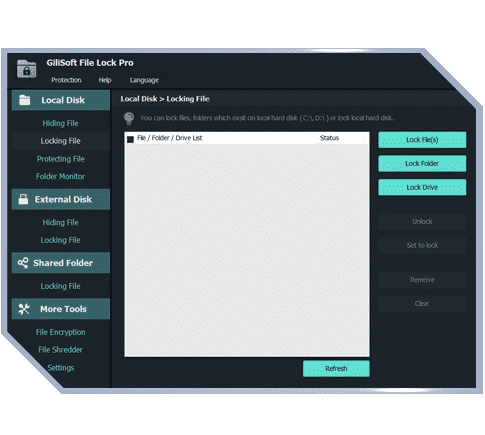Click the GiliSoft File Lock Pro logo icon
This screenshot has height=435, width=485.
pyautogui.click(x=26, y=69)
